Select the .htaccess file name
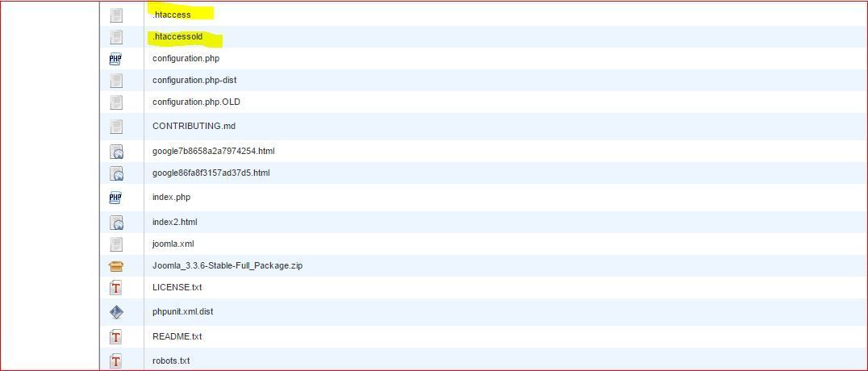 click(x=172, y=15)
